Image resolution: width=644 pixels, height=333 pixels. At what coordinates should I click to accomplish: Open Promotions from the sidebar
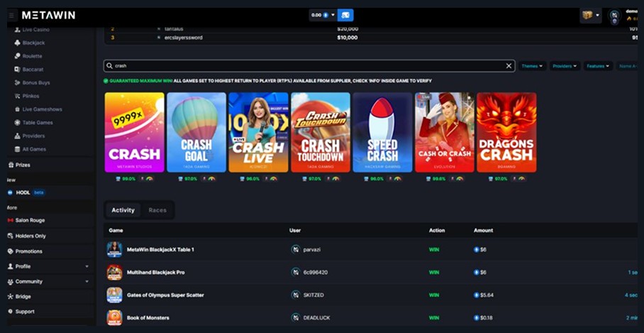click(28, 251)
